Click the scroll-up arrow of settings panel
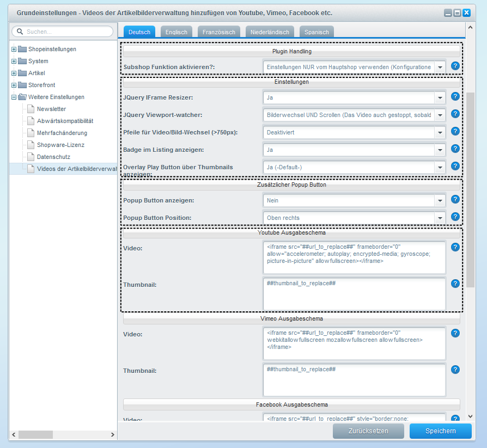This screenshot has height=448, width=487. 470,27
